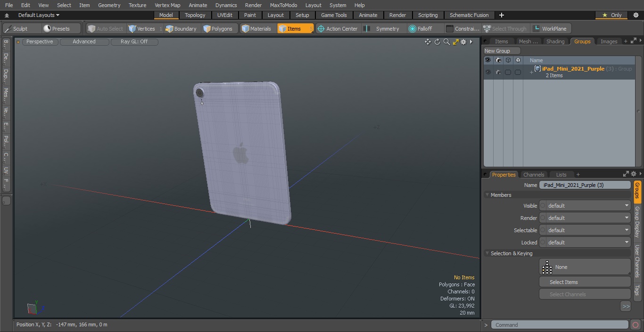The width and height of the screenshot is (644, 332).
Task: Toggle eye visibility for iPad_Mini_2021_Purple group
Action: coord(488,72)
